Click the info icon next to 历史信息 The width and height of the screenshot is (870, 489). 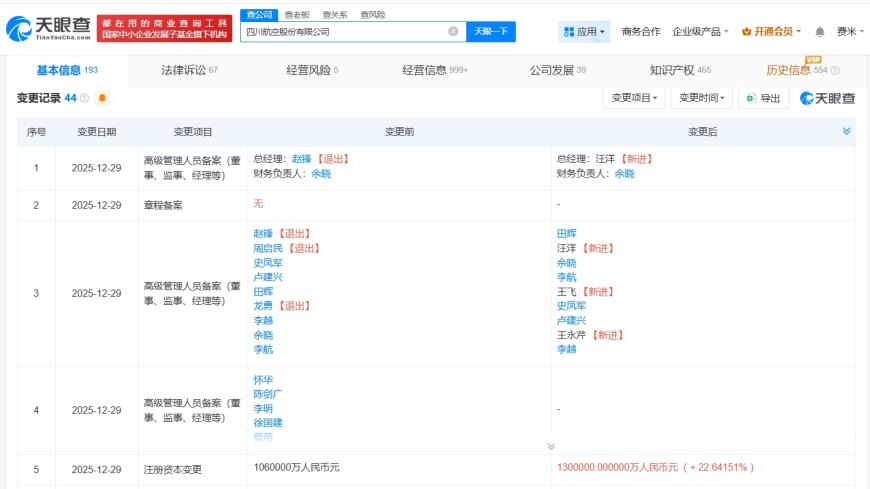click(x=835, y=70)
